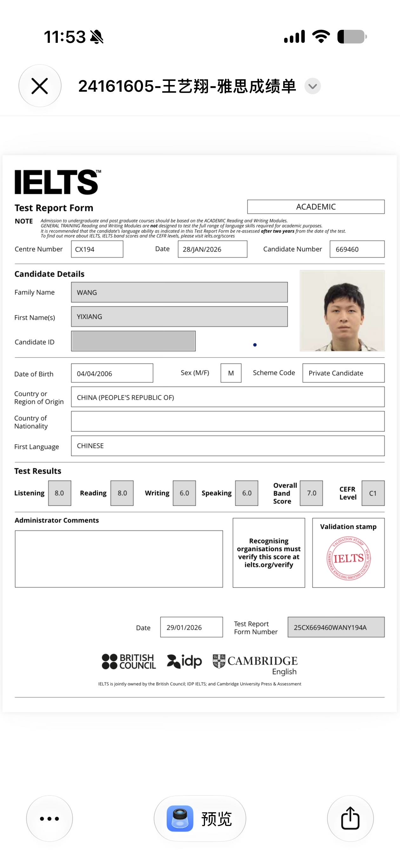Tap the IELTS logo at the top of the form
The width and height of the screenshot is (400, 868).
[58, 182]
